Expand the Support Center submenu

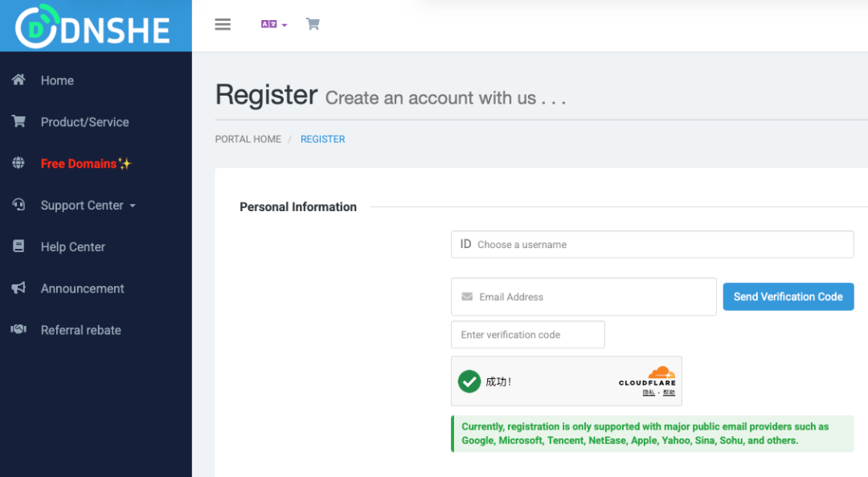click(88, 206)
